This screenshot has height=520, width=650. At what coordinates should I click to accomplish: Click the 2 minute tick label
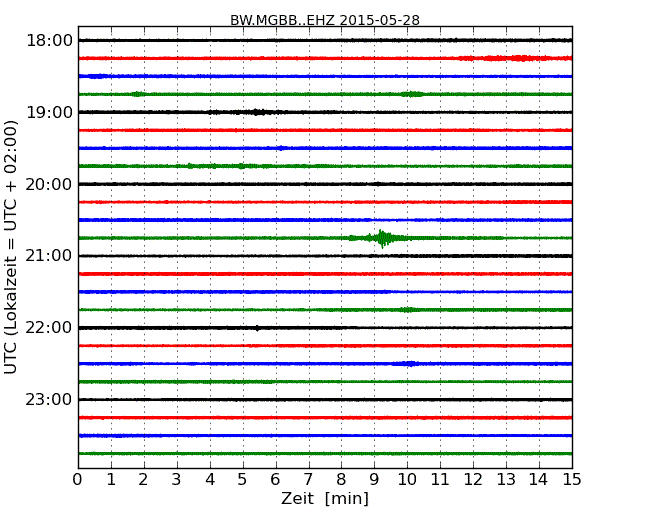143,479
